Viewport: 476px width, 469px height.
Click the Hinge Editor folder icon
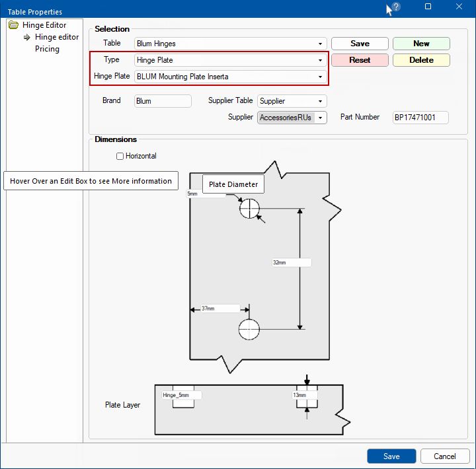coord(13,25)
